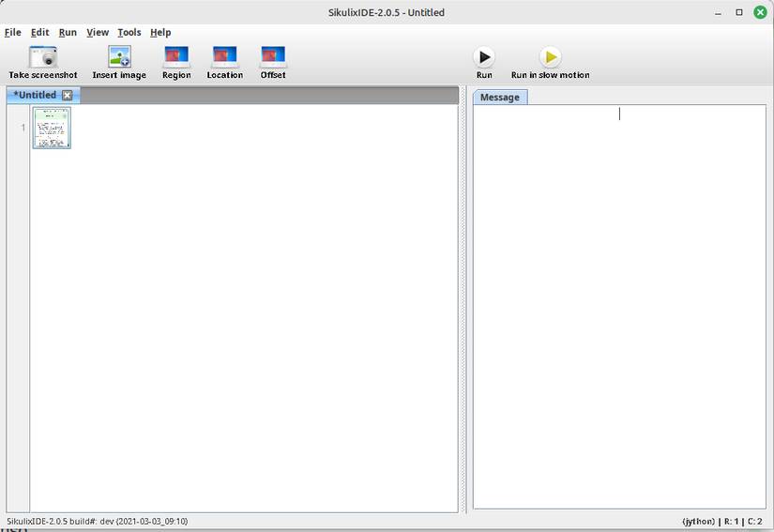This screenshot has width=774, height=532.
Task: Close the SikulixIDE window with green X
Action: tap(760, 12)
